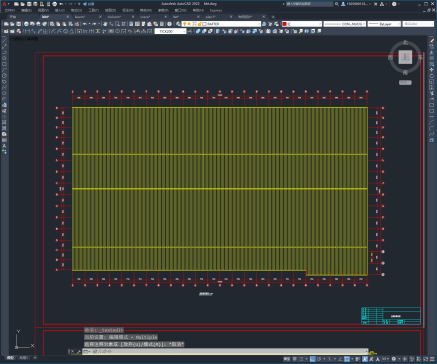437x364 pixels.
Task: Click Make Object's Layer Current icon
Action: click(x=264, y=24)
